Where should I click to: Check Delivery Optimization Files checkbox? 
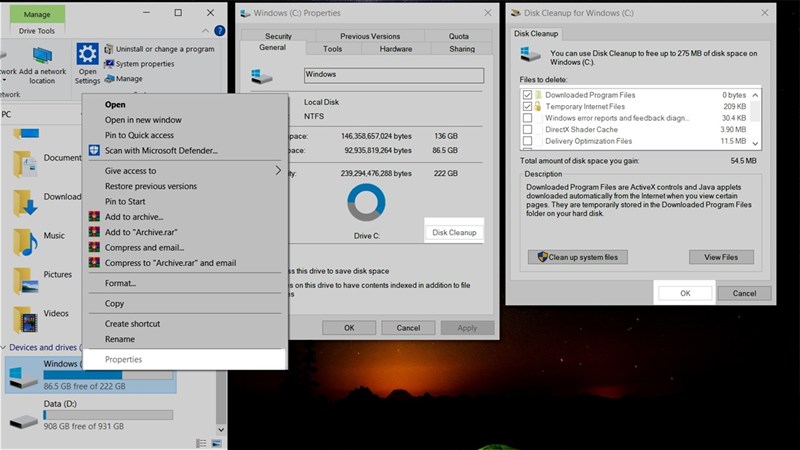527,141
